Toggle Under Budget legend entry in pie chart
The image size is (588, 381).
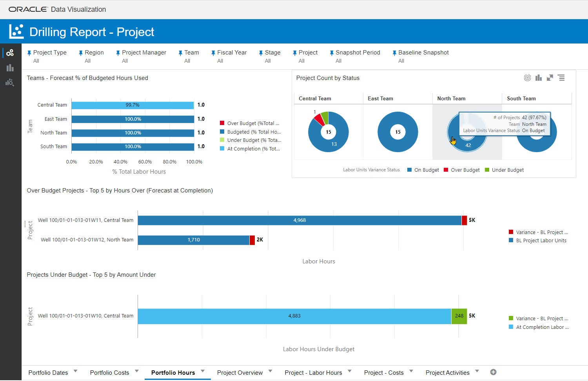coord(507,170)
